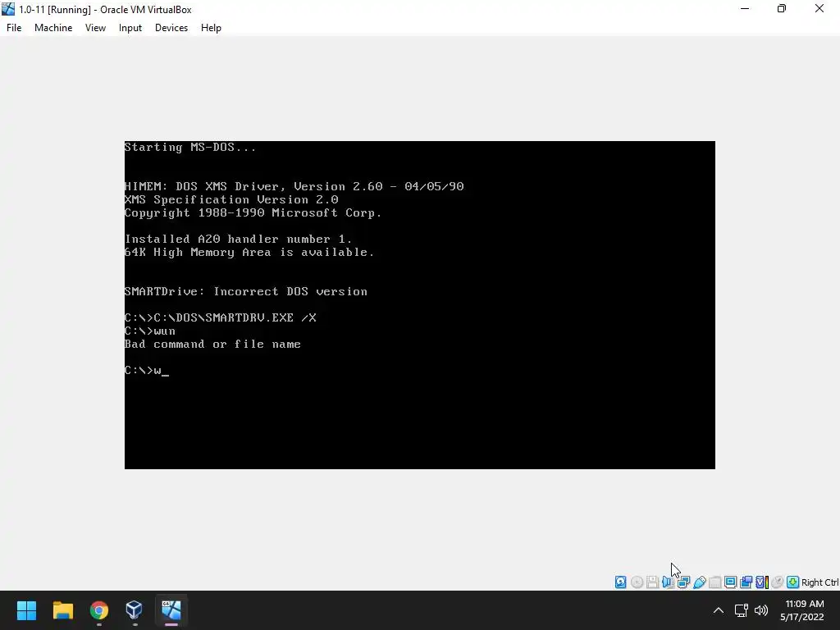Click the volume speaker icon in tray
This screenshot has width=840, height=630.
pyautogui.click(x=760, y=610)
